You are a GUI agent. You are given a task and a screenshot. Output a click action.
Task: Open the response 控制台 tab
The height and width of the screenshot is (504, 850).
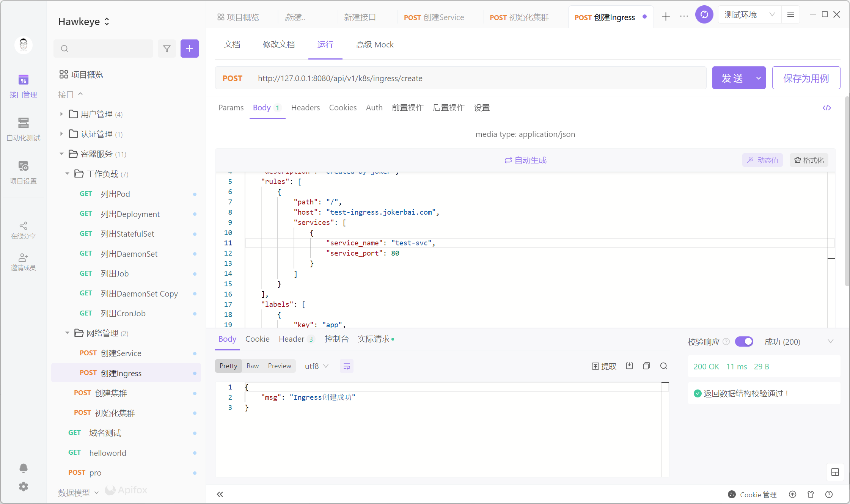coord(336,339)
